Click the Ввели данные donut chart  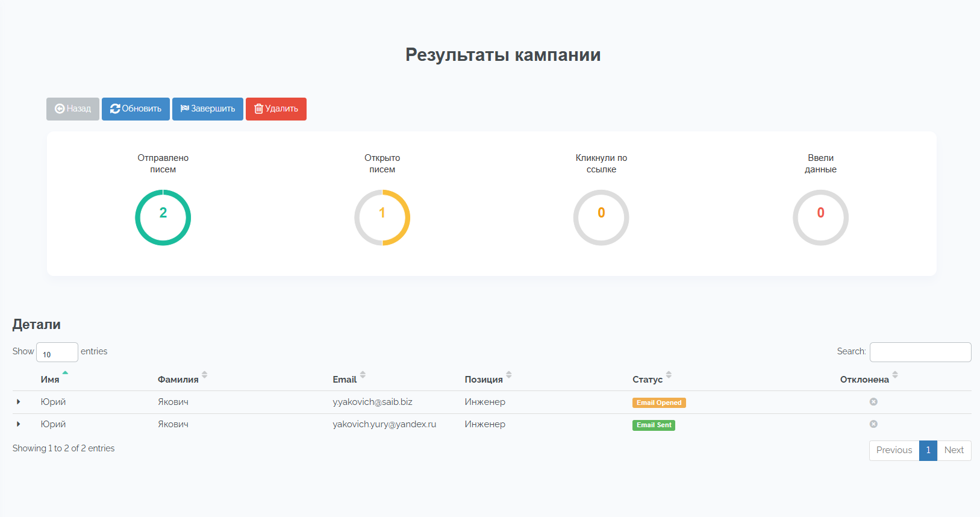[x=820, y=218]
